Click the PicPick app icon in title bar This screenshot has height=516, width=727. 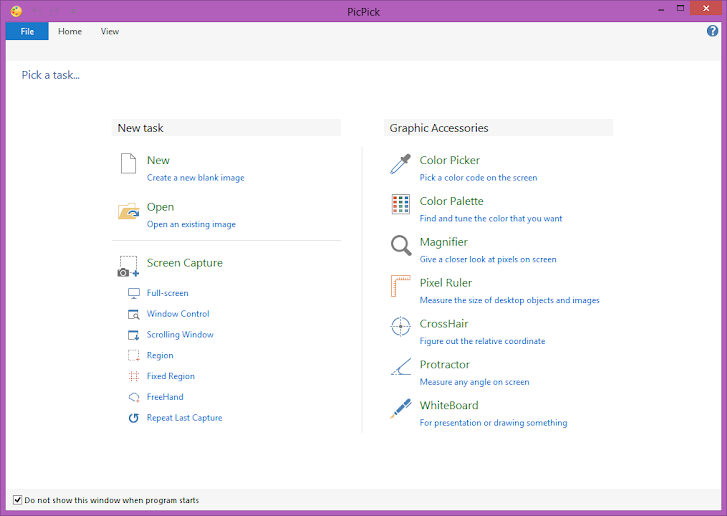tap(16, 11)
